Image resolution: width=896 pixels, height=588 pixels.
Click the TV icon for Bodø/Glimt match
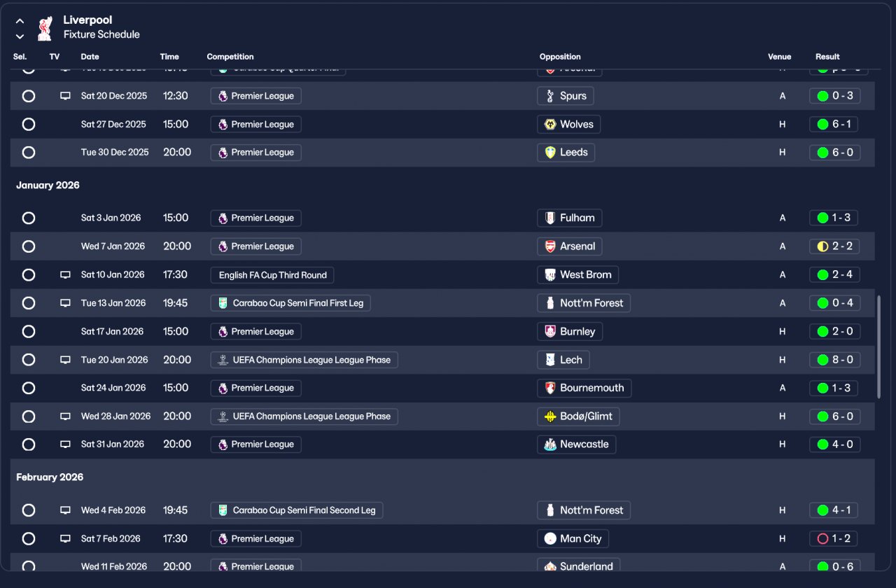point(65,416)
